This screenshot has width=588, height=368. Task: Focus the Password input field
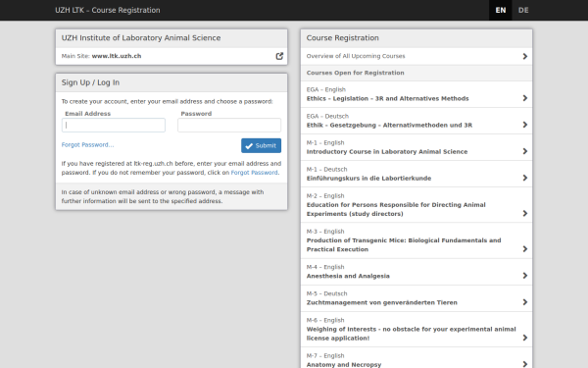click(229, 125)
